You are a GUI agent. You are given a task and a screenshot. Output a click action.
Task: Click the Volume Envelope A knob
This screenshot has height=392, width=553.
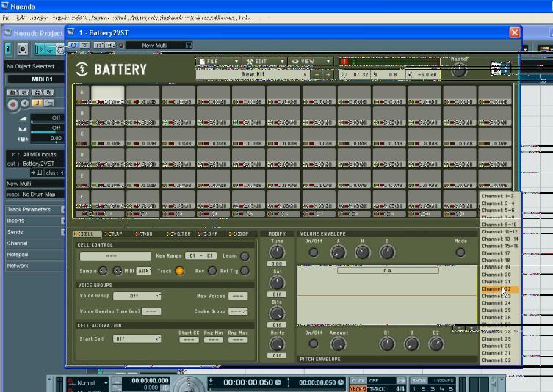click(338, 253)
